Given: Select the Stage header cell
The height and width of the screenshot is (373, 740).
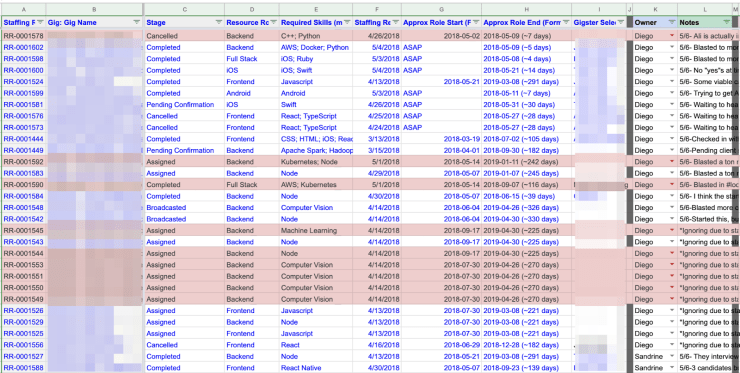Looking at the screenshot, I should 185,22.
